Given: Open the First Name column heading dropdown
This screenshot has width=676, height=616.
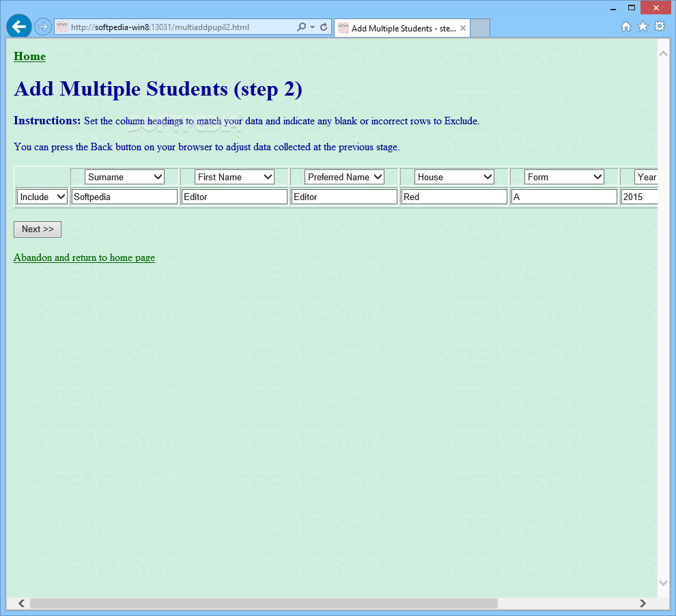Looking at the screenshot, I should (x=234, y=177).
